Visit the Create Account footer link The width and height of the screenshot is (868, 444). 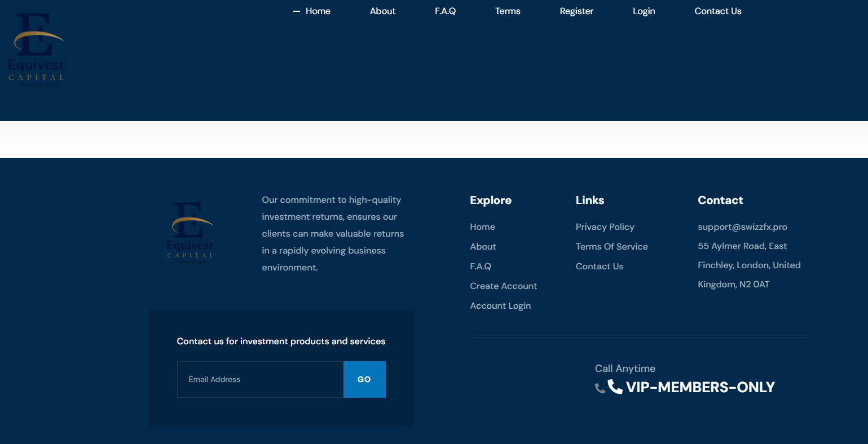click(x=503, y=286)
